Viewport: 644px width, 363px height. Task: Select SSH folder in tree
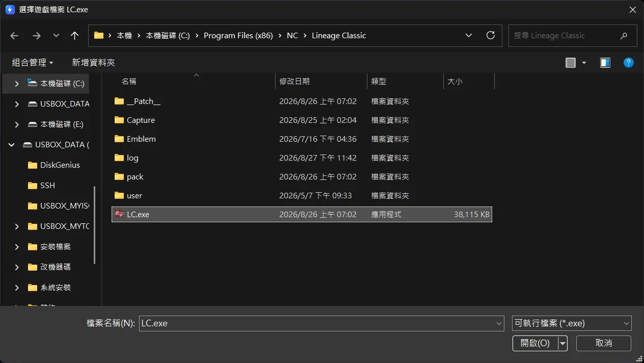pos(47,186)
